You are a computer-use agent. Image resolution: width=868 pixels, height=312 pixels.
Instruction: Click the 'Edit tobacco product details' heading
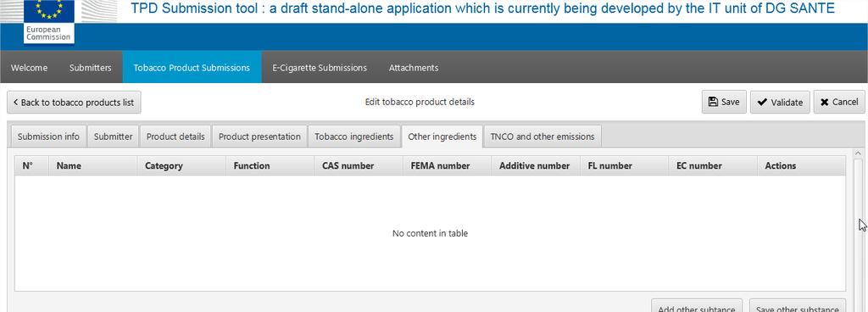pos(420,102)
